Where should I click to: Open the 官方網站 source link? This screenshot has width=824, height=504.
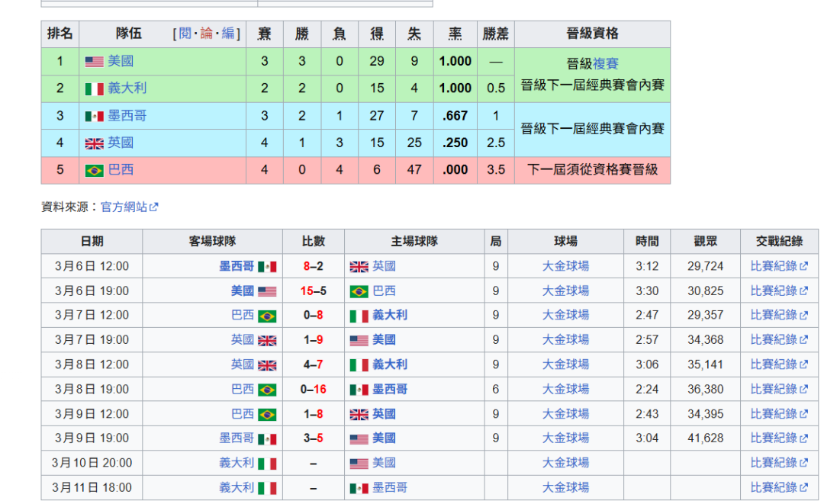pos(123,207)
